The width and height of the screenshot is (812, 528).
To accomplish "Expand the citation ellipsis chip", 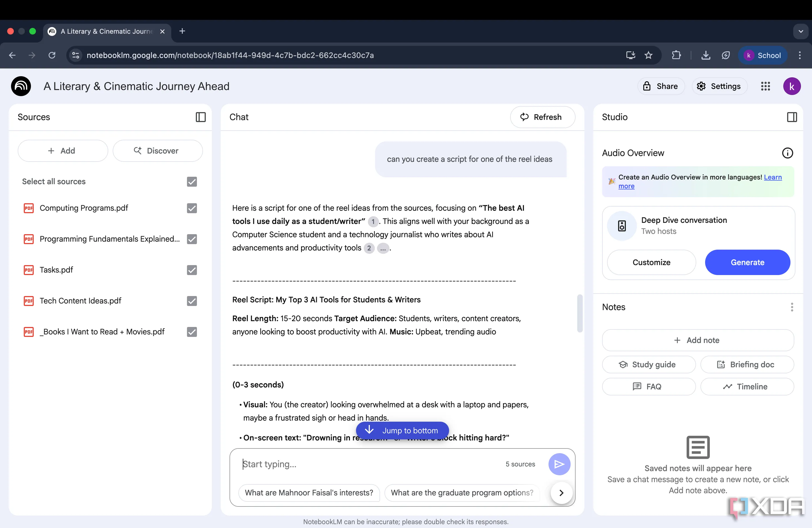I will click(x=383, y=248).
